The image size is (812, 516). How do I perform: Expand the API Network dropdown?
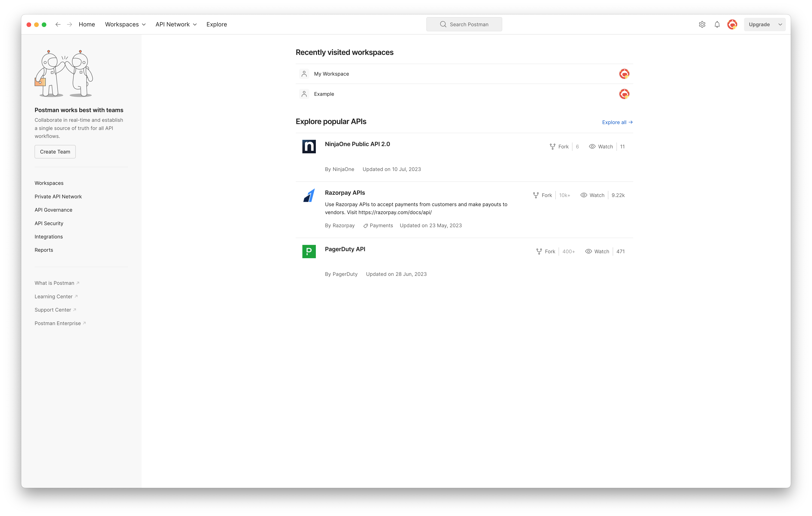click(x=176, y=24)
